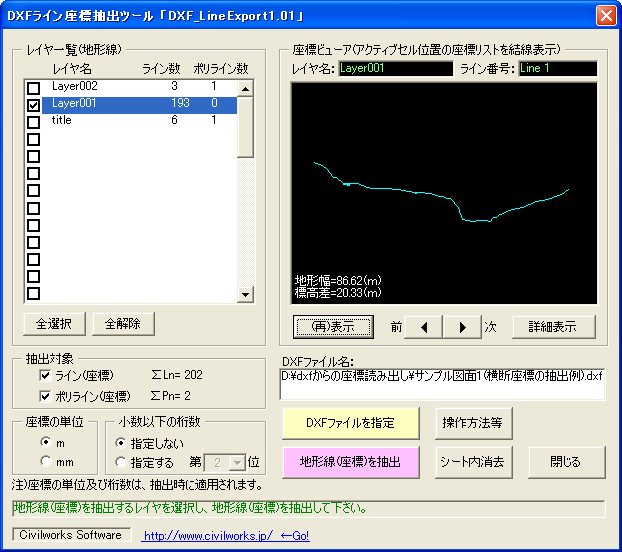Click the ライン番号 Line 1 field
The width and height of the screenshot is (622, 552).
point(557,69)
